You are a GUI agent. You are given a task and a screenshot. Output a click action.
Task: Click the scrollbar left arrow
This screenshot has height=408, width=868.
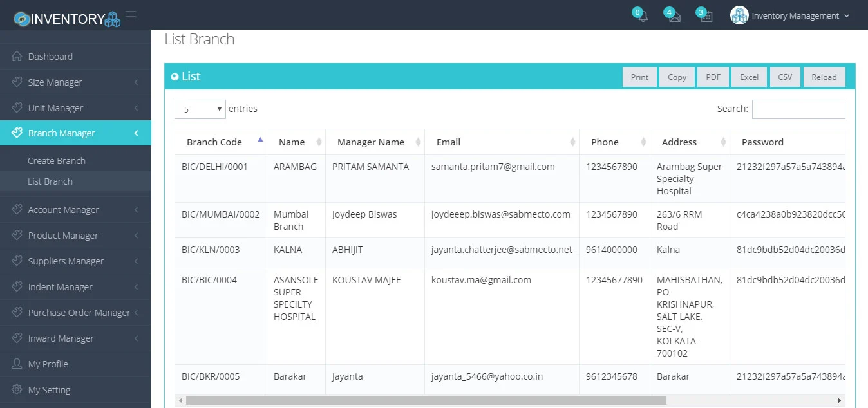pyautogui.click(x=180, y=400)
